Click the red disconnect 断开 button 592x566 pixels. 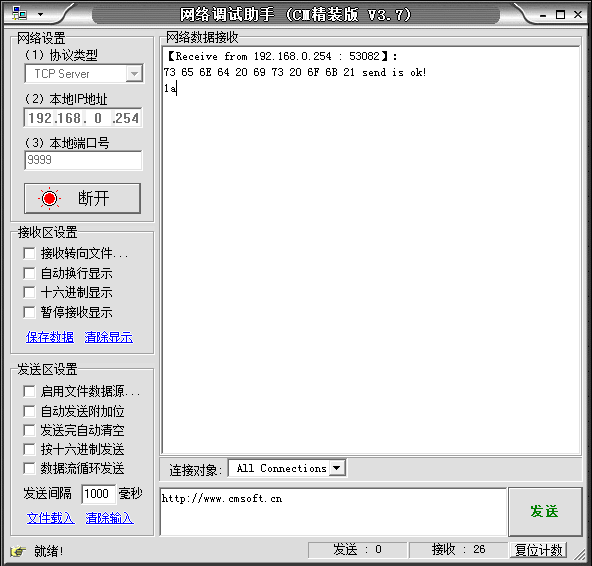pos(82,199)
